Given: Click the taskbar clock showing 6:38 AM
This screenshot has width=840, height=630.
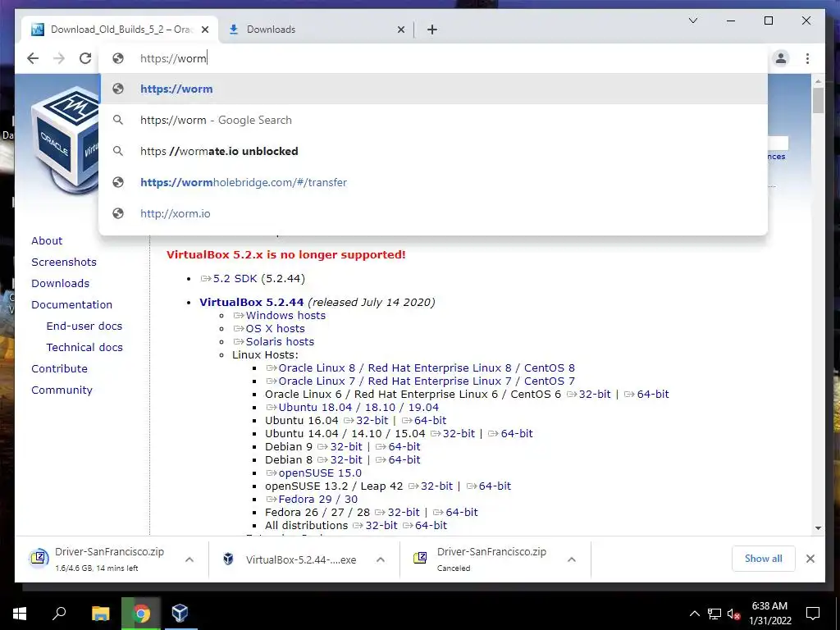Looking at the screenshot, I should click(x=769, y=614).
